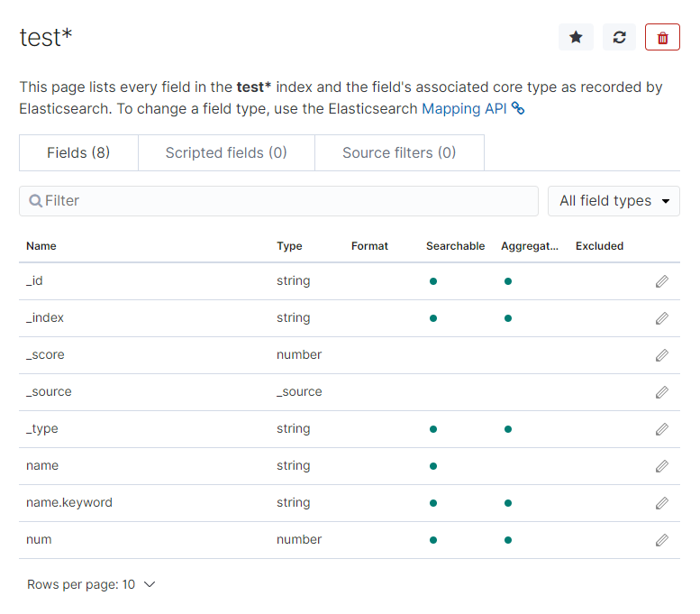Edit the name.keyword field via the pencil icon
700x614 pixels.
pos(662,503)
